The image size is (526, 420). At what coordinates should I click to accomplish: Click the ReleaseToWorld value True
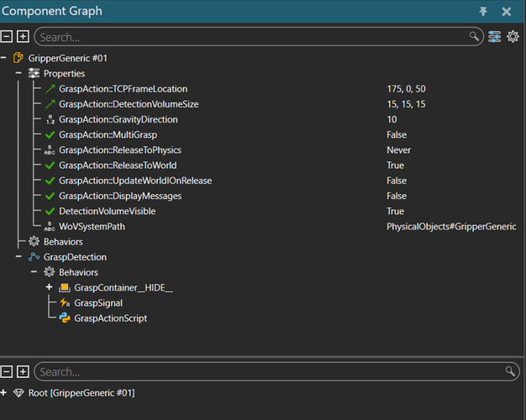point(395,165)
